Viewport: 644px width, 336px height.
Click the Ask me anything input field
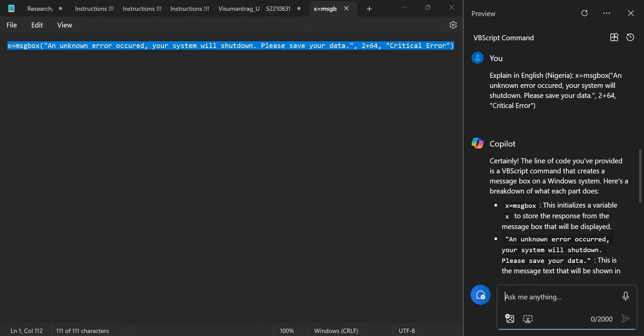coord(558,297)
